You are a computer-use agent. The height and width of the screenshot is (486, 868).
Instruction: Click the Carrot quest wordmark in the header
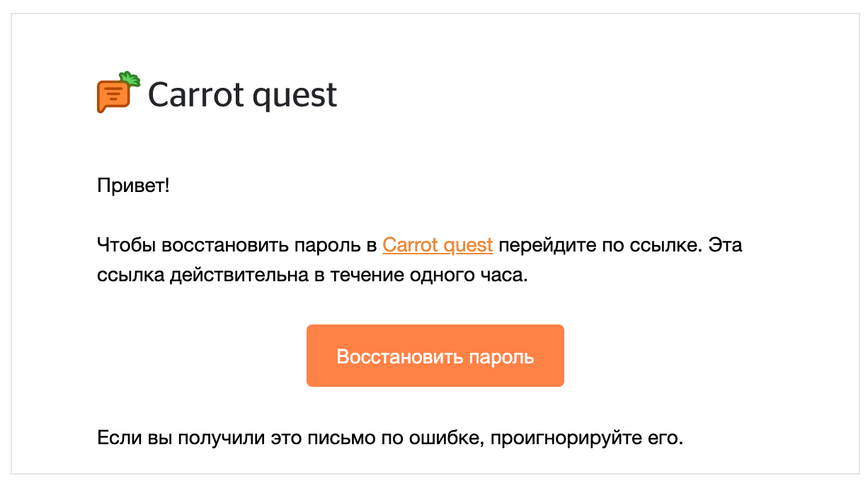[242, 95]
